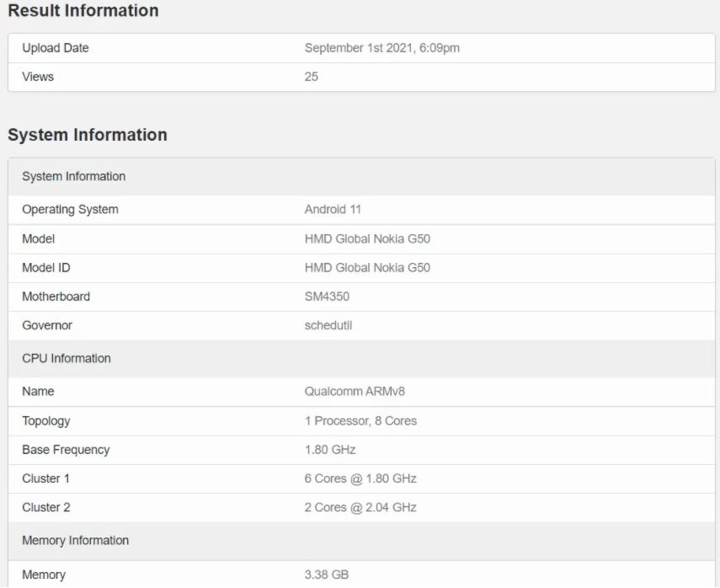The width and height of the screenshot is (720, 588).
Task: Select the "Cluster 2" label
Action: [46, 507]
